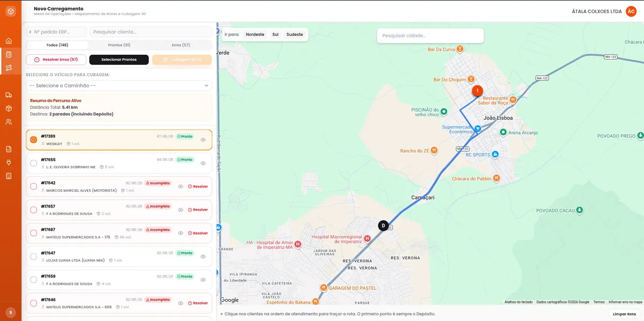Click João Lisboa city label on map
644x321 pixels.
click(498, 118)
